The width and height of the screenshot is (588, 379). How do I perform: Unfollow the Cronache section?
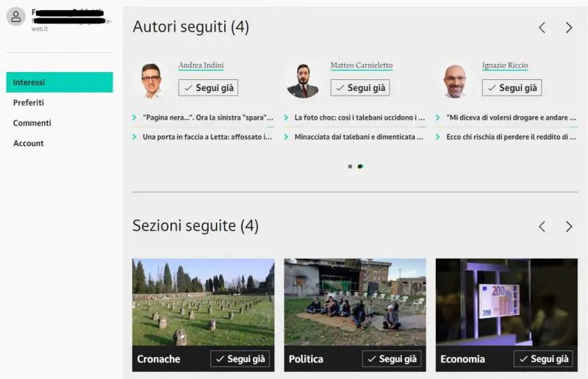point(240,359)
